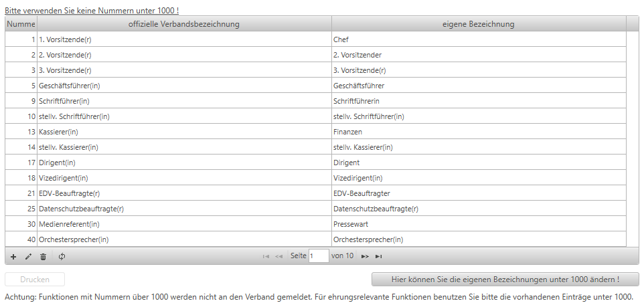Viewport: 644px width, 307px height.
Task: Go to first page of the grid
Action: (266, 257)
